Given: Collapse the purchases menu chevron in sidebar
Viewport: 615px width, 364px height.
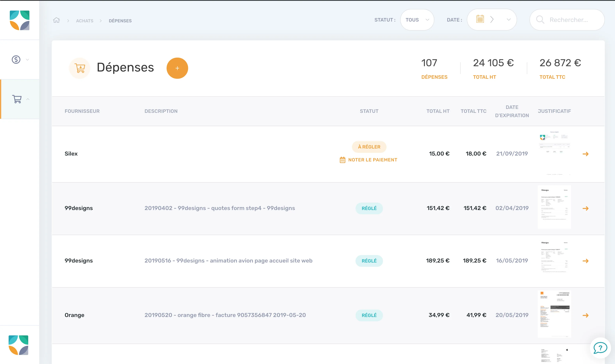Looking at the screenshot, I should (x=28, y=99).
